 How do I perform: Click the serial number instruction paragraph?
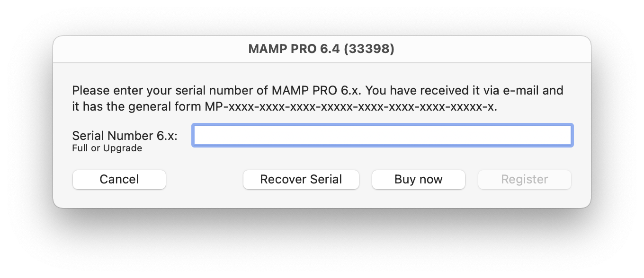tap(317, 98)
